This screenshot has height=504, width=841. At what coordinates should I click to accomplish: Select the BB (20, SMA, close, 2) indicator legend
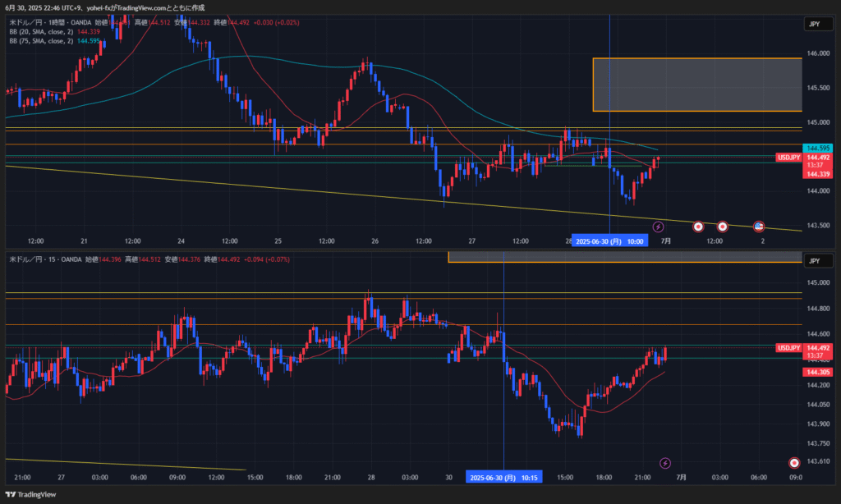[x=41, y=32]
